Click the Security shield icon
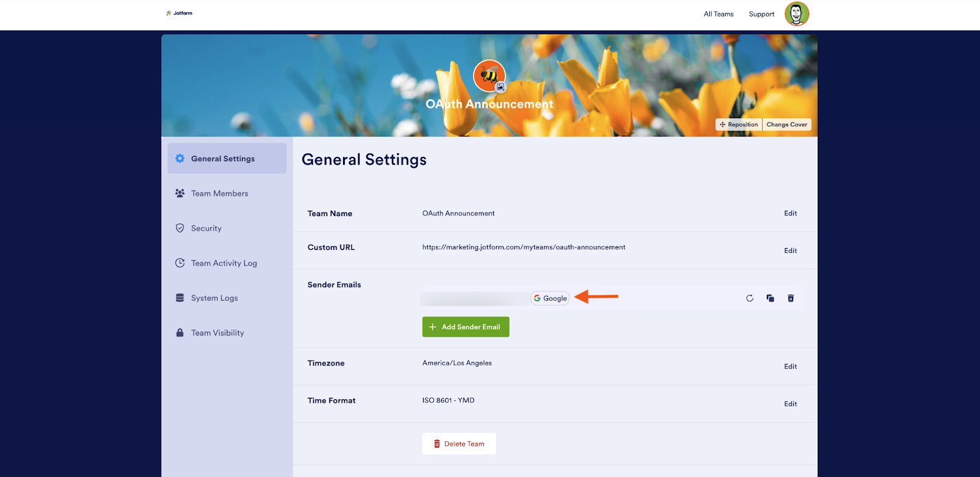 [179, 228]
